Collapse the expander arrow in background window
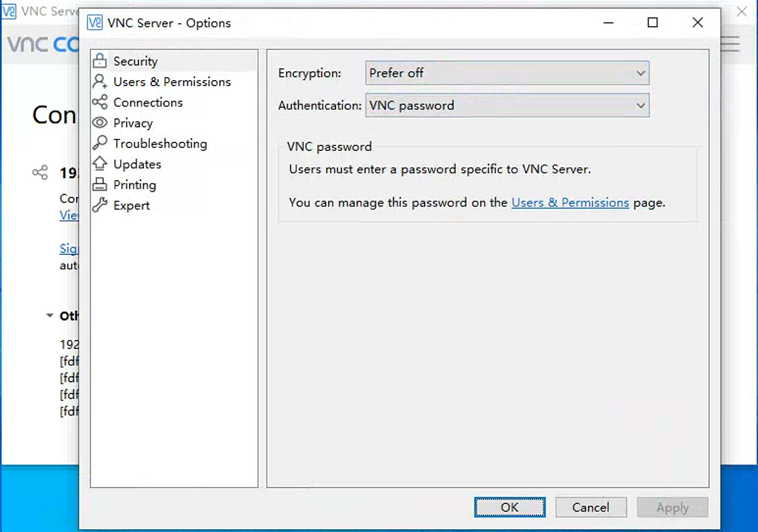 50,315
